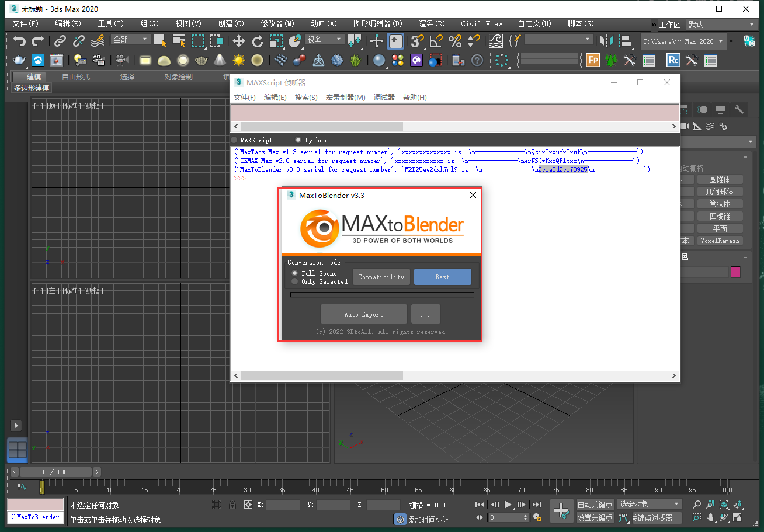The image size is (764, 532).
Task: Click the question mark help icon
Action: coord(477,60)
